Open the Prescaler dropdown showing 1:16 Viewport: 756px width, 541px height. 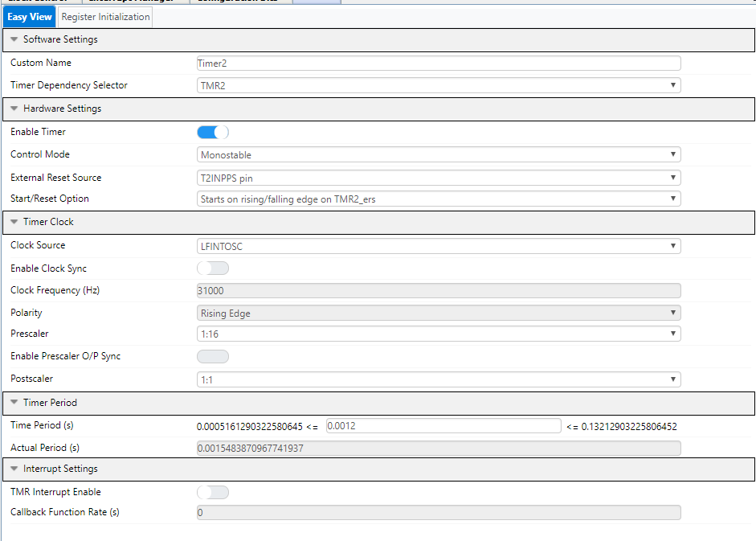(439, 334)
